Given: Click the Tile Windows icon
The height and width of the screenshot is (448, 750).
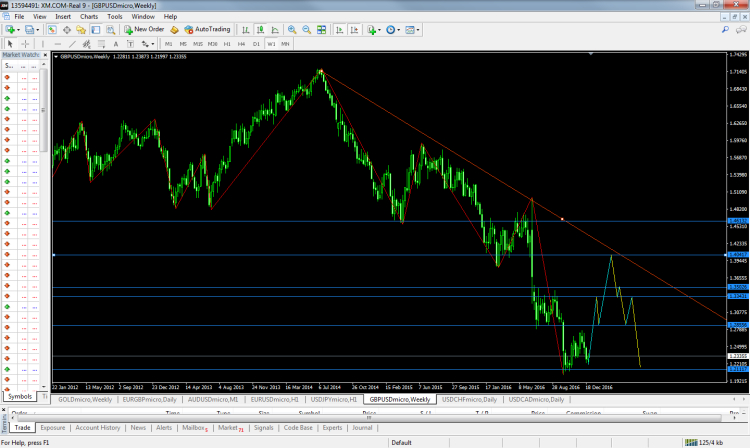Looking at the screenshot, I should click(321, 30).
